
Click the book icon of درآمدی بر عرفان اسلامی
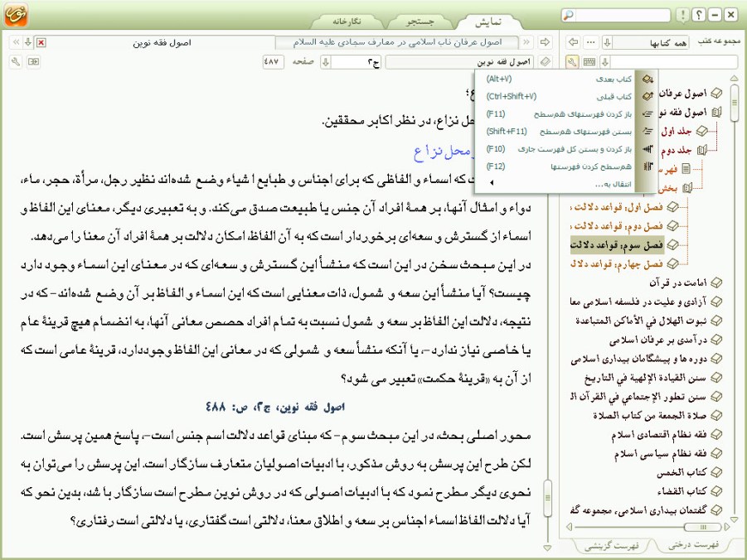[x=715, y=340]
